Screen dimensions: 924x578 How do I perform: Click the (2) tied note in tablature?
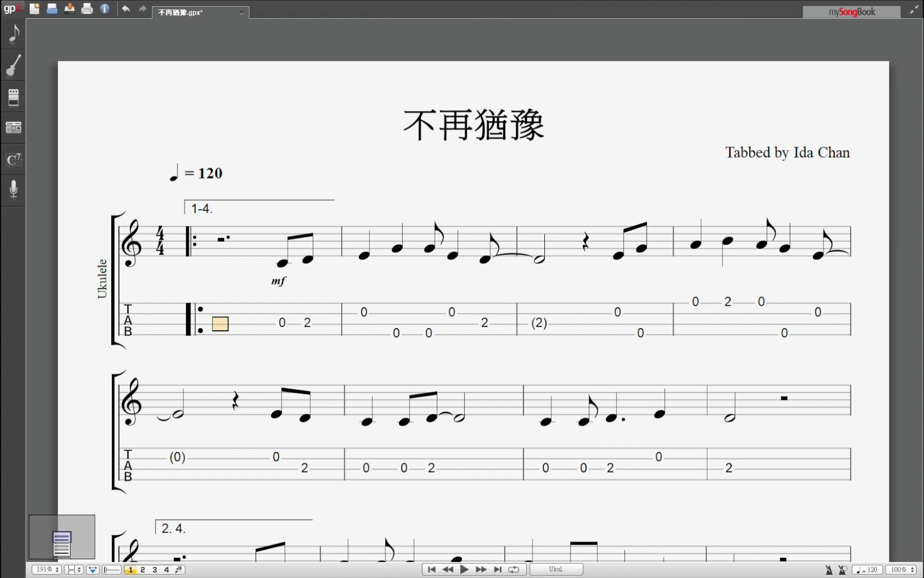coord(539,323)
